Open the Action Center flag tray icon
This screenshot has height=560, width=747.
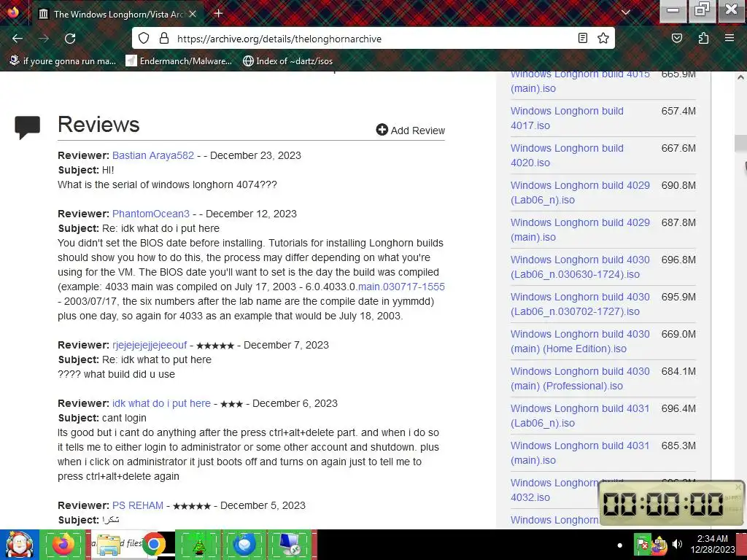tap(642, 544)
